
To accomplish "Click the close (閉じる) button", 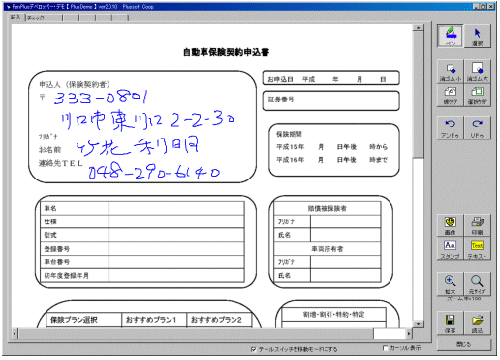I will pyautogui.click(x=464, y=344).
